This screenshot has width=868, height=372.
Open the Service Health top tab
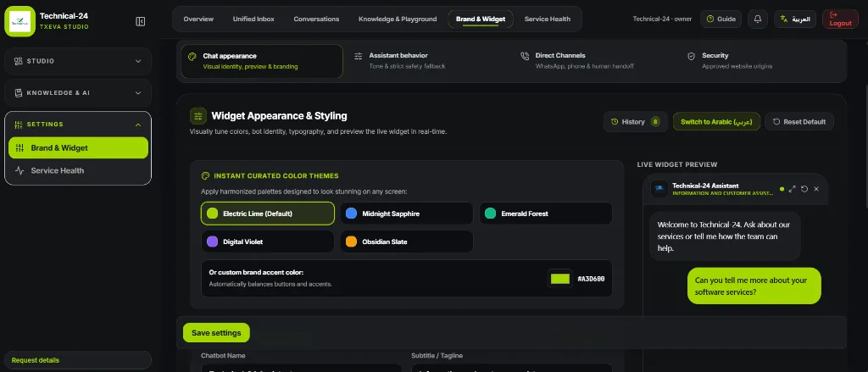pos(548,19)
